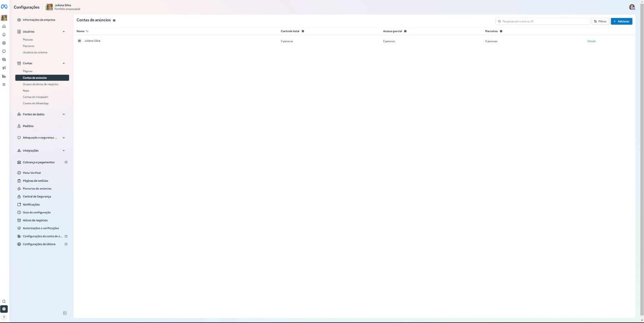Open the hamburger all-tools menu icon
644x323 pixels.
pyautogui.click(x=4, y=84)
